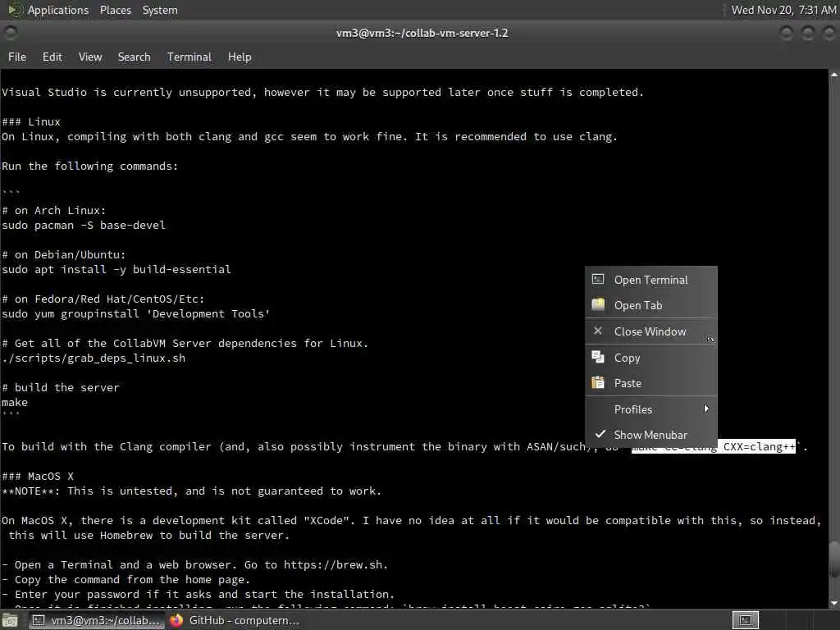Toggle Show Menubar checkmark

[651, 435]
